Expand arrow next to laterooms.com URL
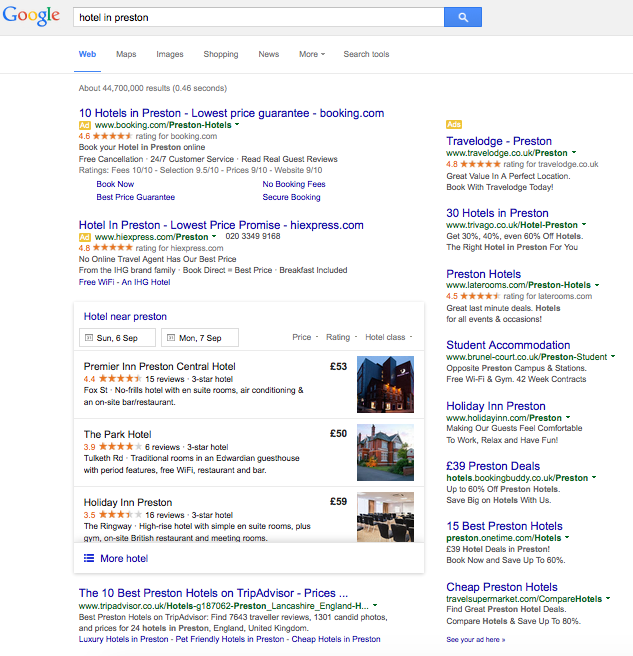 (x=597, y=284)
